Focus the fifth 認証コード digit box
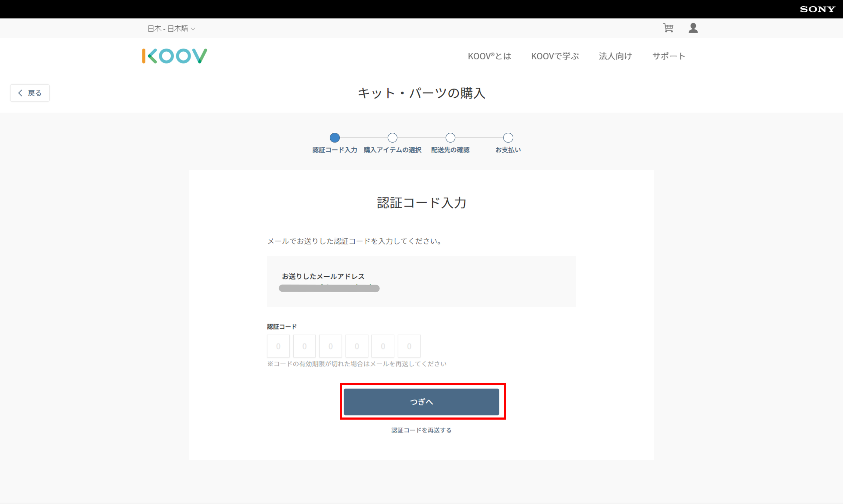Viewport: 843px width, 504px height. (383, 346)
